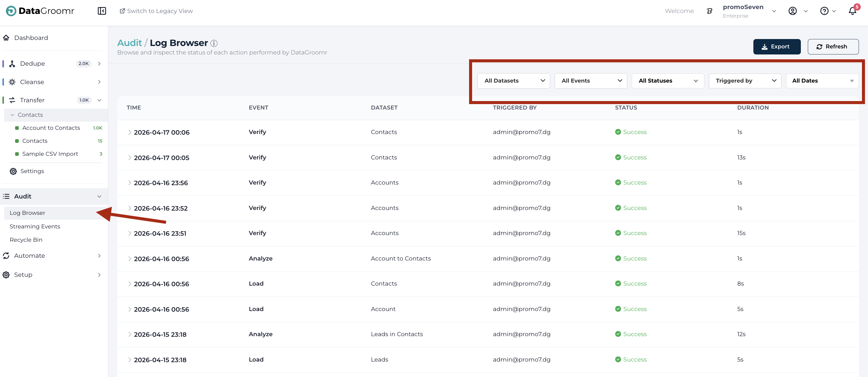
Task: Open the user profile icon menu
Action: tap(792, 11)
